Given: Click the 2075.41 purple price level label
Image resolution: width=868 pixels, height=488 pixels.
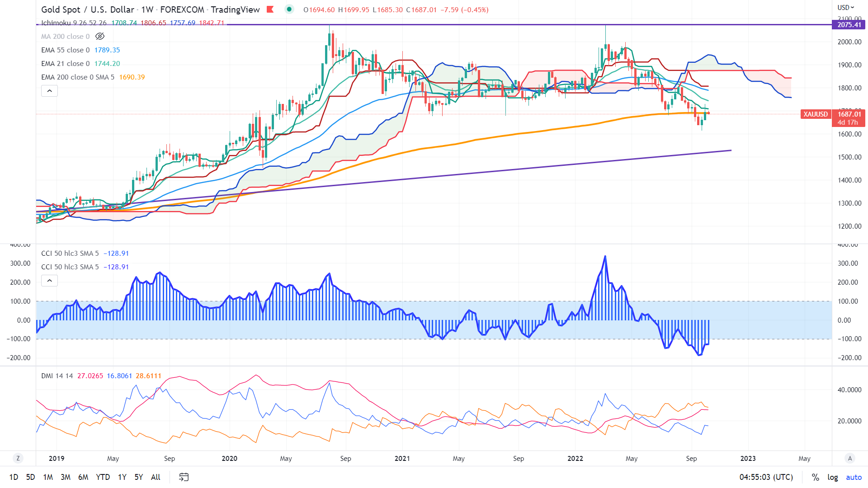Looking at the screenshot, I should [849, 25].
